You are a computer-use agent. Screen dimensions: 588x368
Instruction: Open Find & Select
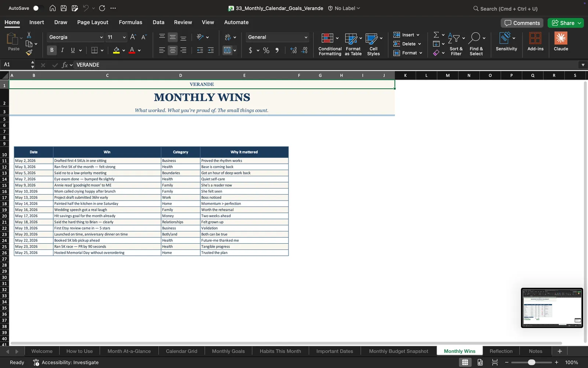point(476,44)
